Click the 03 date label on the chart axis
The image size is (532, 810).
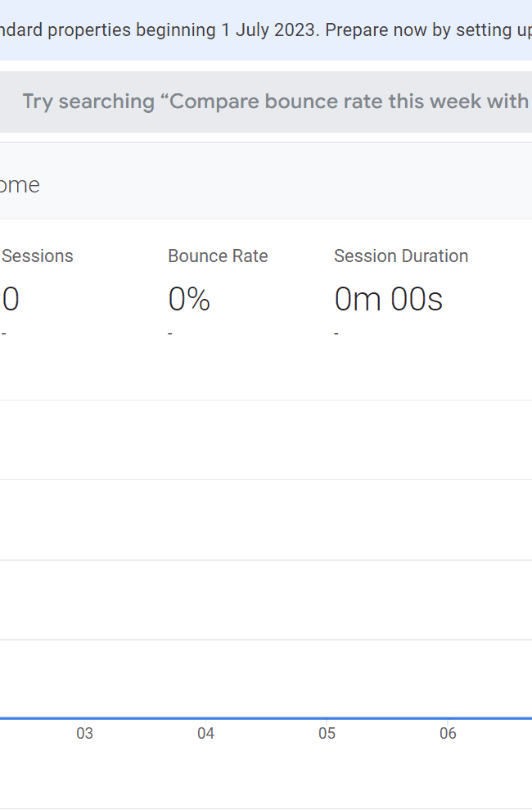(x=84, y=734)
